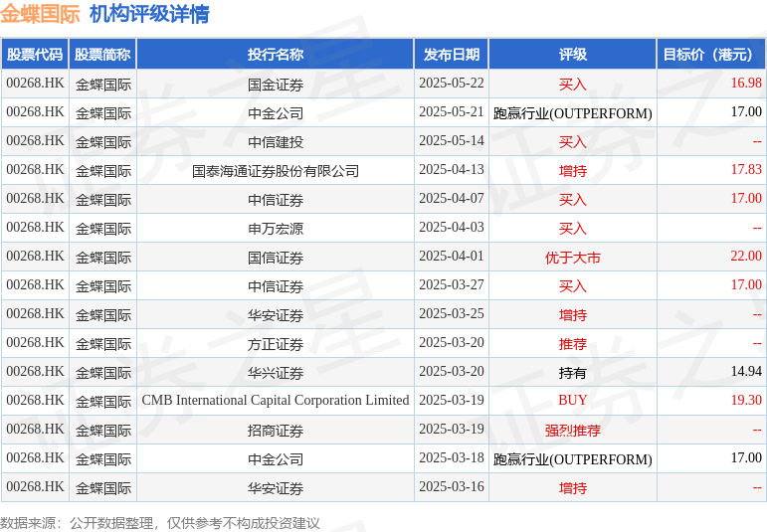Click the 华兴证券 bank name cell
767x532 pixels.
pyautogui.click(x=276, y=373)
